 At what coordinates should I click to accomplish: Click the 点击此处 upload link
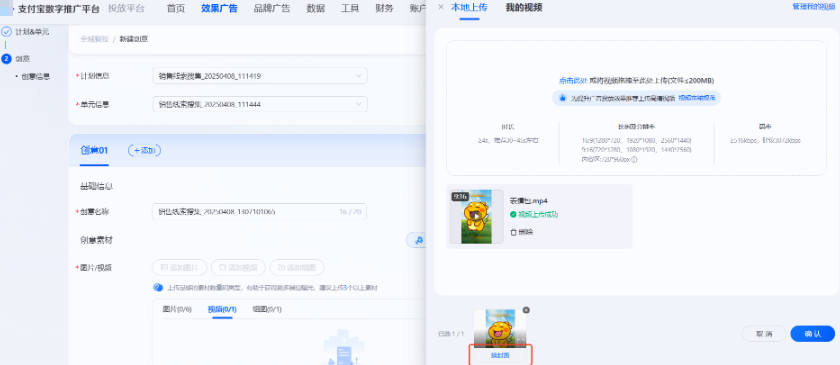point(573,80)
